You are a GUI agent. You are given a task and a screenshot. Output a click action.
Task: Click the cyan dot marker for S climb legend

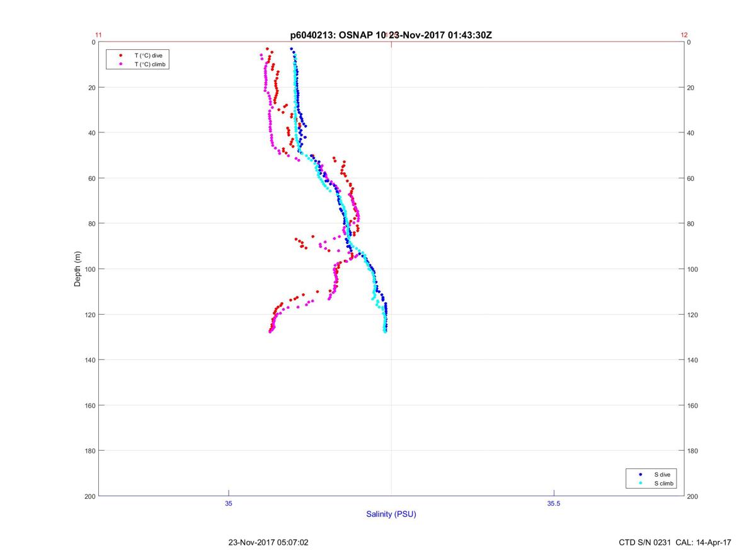click(641, 483)
